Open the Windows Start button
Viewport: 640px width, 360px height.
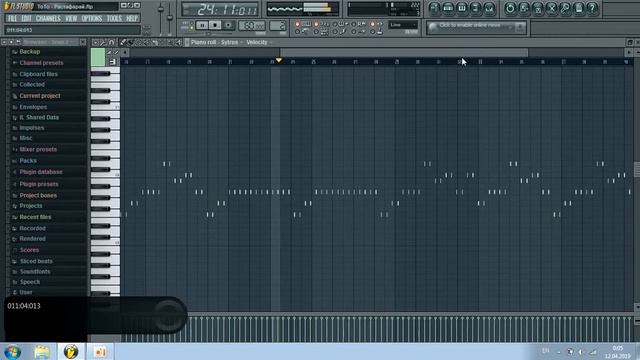[13, 351]
